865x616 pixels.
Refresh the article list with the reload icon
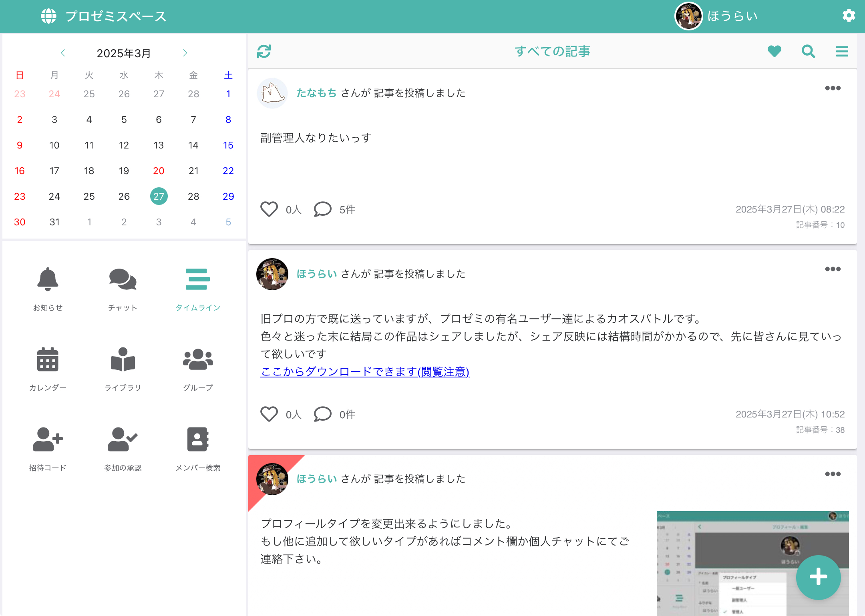[x=264, y=51]
